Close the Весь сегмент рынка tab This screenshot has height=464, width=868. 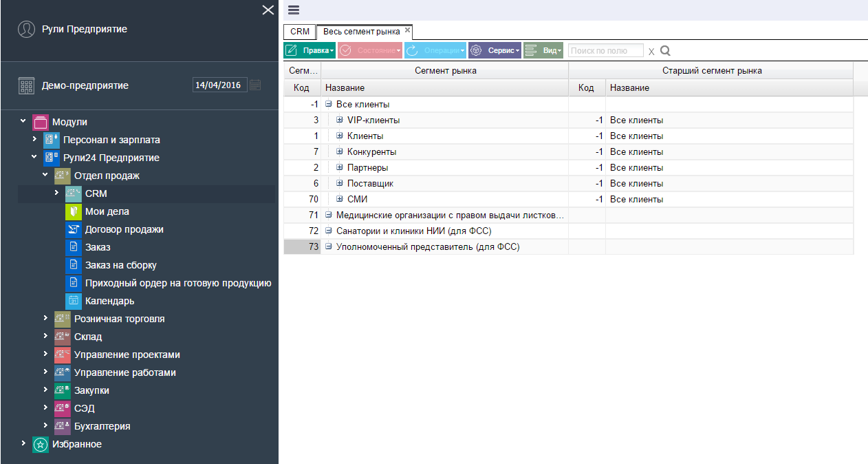[x=407, y=30]
